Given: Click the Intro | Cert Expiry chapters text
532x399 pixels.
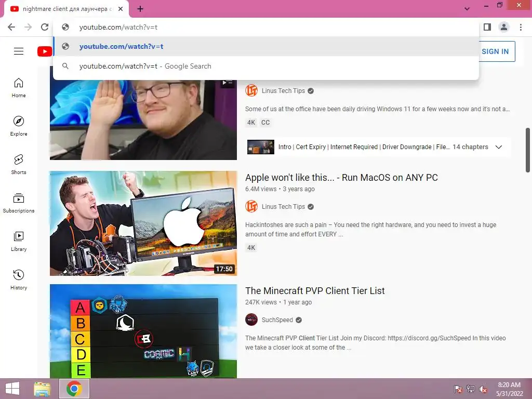Looking at the screenshot, I should 364,147.
